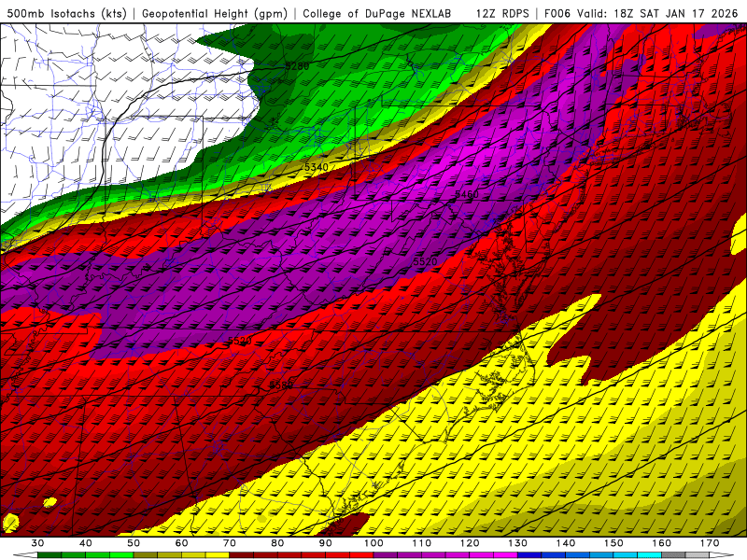Click the '12Z RDPS' model run label
Image resolution: width=747 pixels, height=560 pixels.
tap(502, 13)
